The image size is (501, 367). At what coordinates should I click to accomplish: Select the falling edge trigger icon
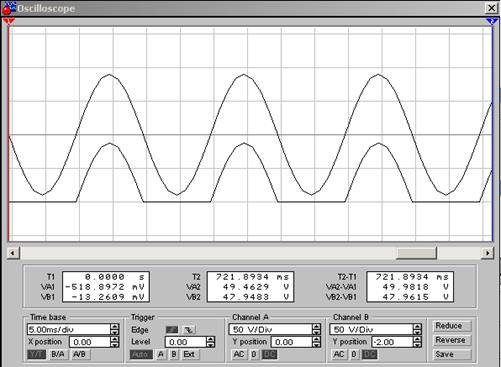[189, 330]
